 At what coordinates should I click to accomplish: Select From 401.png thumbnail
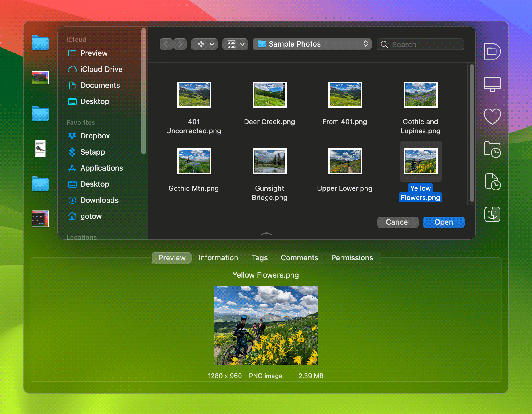[345, 95]
